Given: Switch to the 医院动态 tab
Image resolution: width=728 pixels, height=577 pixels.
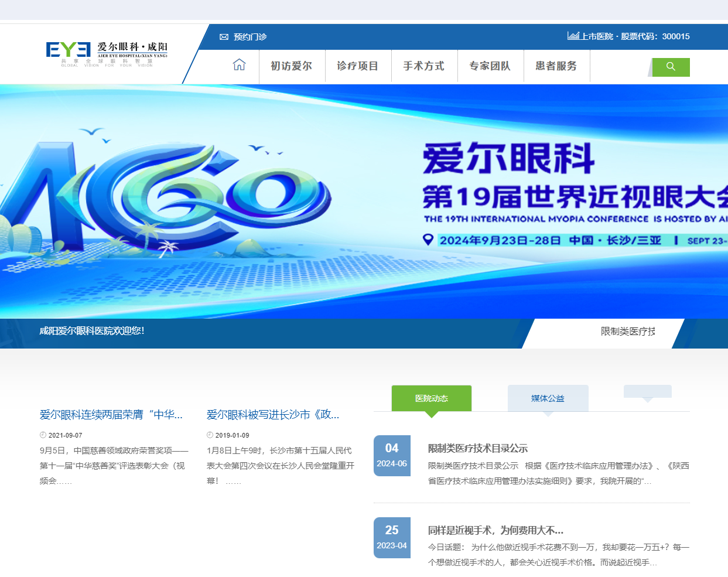Looking at the screenshot, I should [432, 398].
